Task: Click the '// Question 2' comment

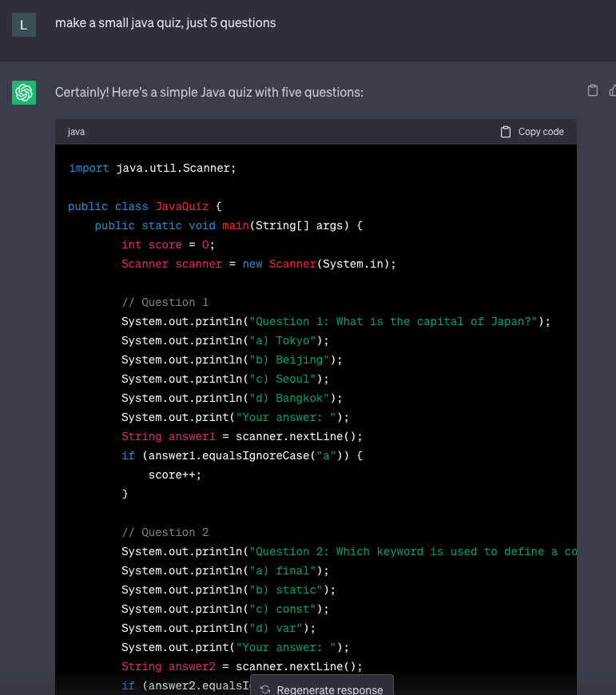Action: click(165, 532)
